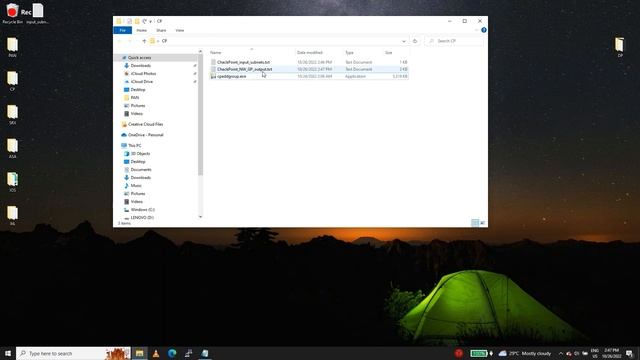Click the battery percentage indicator in the taskbar
The image size is (640, 360).
478,353
